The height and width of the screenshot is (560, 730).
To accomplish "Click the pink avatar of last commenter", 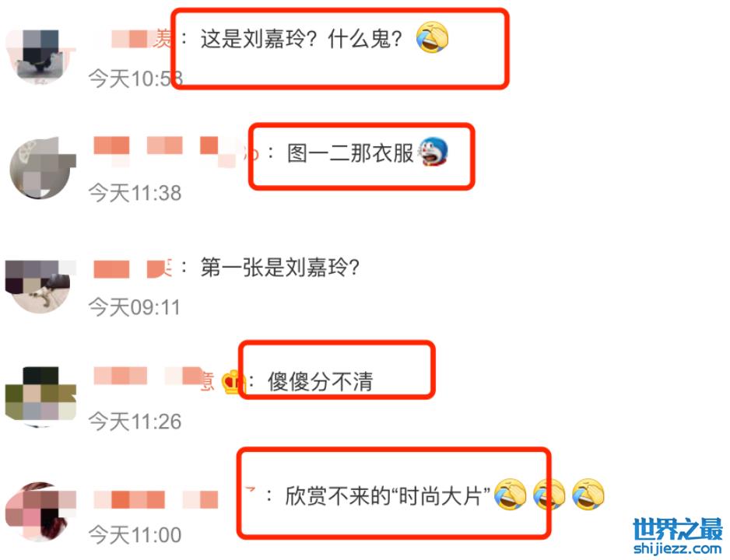I will coord(40,512).
